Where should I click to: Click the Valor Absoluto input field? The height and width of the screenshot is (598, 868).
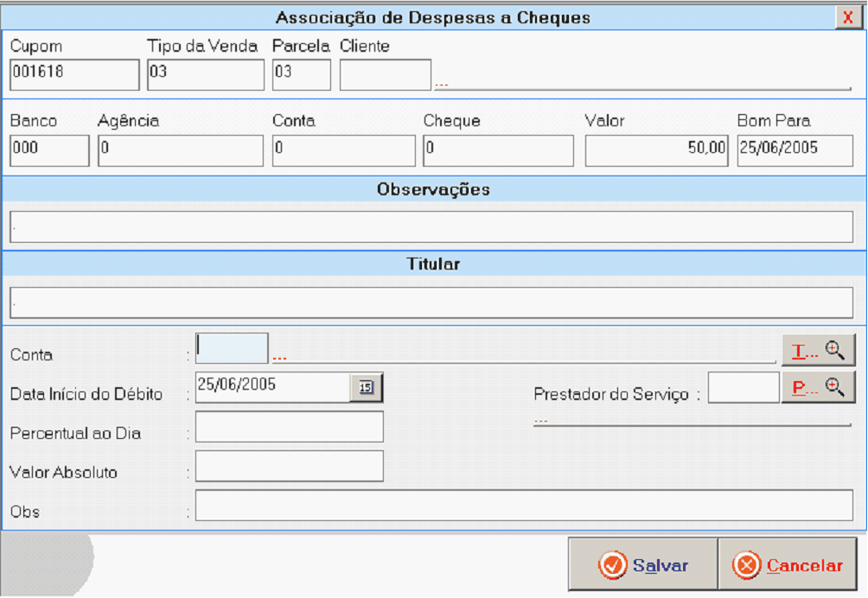click(289, 466)
